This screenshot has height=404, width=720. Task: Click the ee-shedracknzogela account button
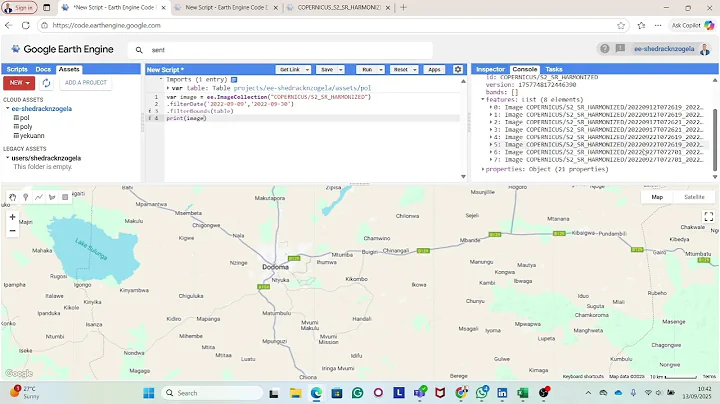click(x=664, y=49)
